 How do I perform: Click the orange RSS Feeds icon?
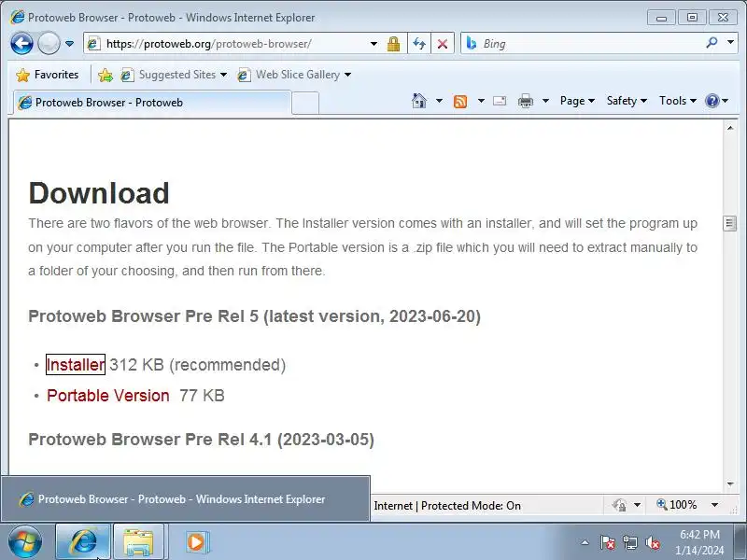tap(460, 101)
